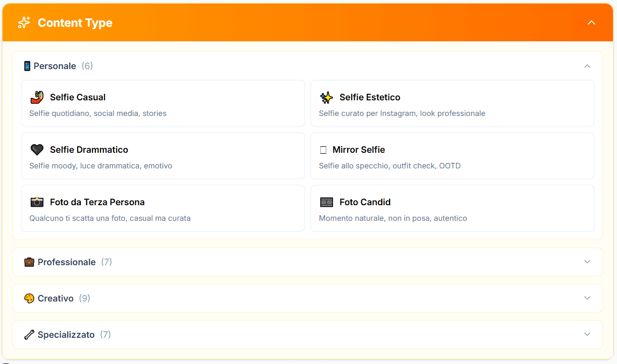Expand the Professionale section chevron
The width and height of the screenshot is (617, 364).
[587, 262]
